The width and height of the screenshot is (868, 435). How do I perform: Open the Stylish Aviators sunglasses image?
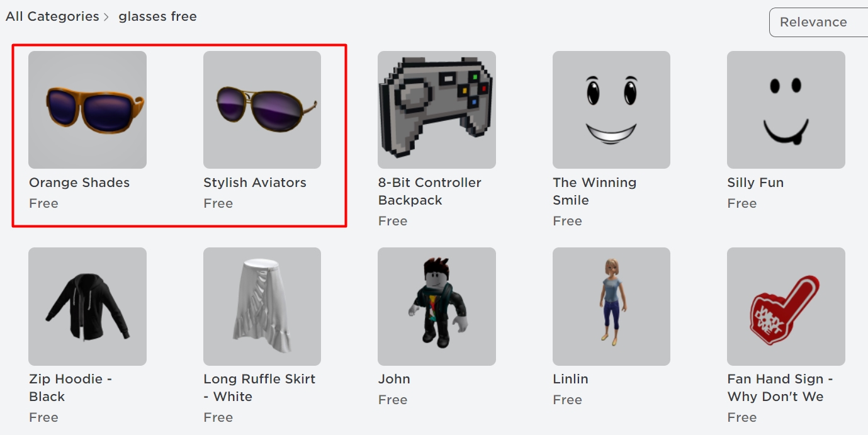tap(262, 110)
